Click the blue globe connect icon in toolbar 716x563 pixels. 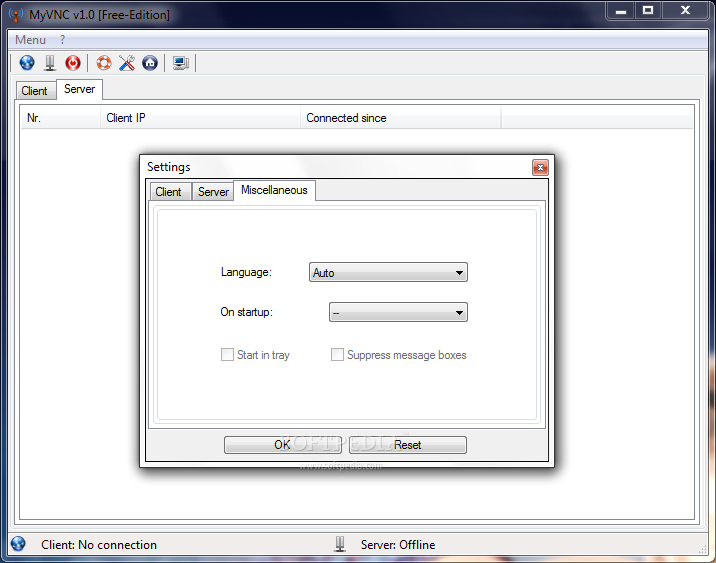tap(27, 63)
